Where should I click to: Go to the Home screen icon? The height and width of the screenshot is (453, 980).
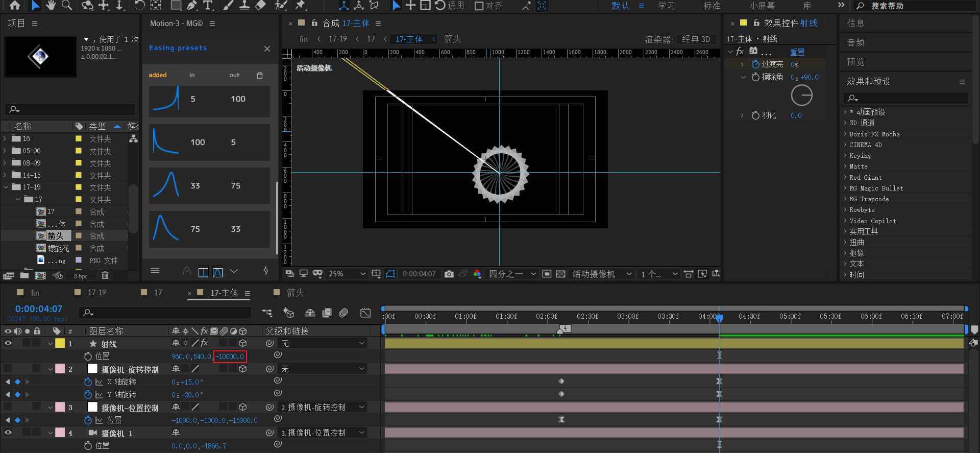15,6
